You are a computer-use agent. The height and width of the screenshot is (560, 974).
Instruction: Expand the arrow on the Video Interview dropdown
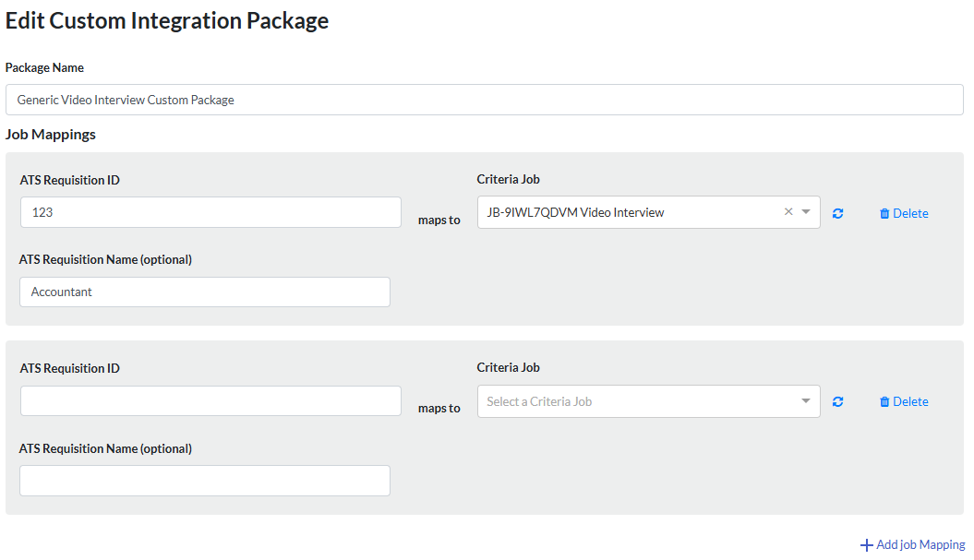point(806,212)
